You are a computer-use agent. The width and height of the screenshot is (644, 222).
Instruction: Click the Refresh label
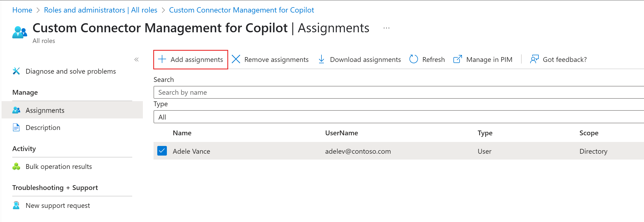tap(433, 60)
